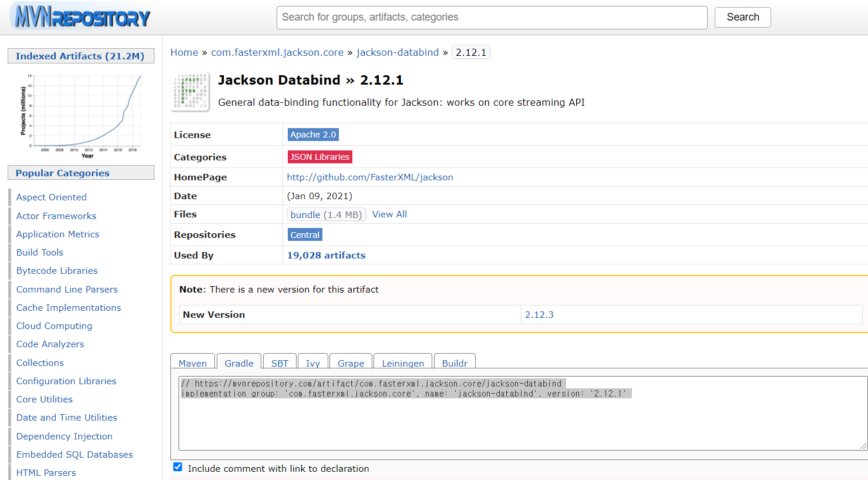Click the Apache 2.0 license badge
This screenshot has width=868, height=480.
coord(313,135)
